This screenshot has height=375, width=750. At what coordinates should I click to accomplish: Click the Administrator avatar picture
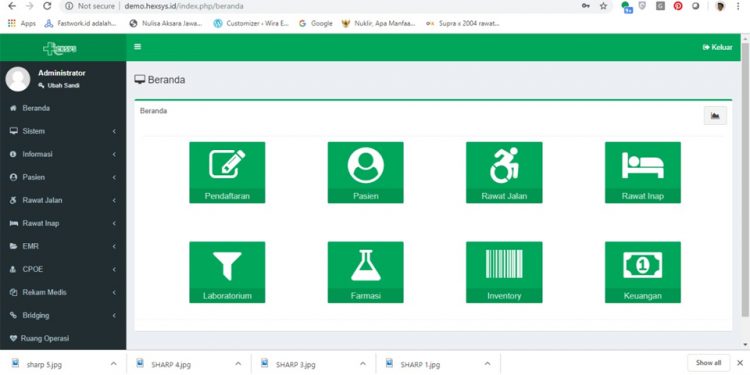click(x=18, y=79)
